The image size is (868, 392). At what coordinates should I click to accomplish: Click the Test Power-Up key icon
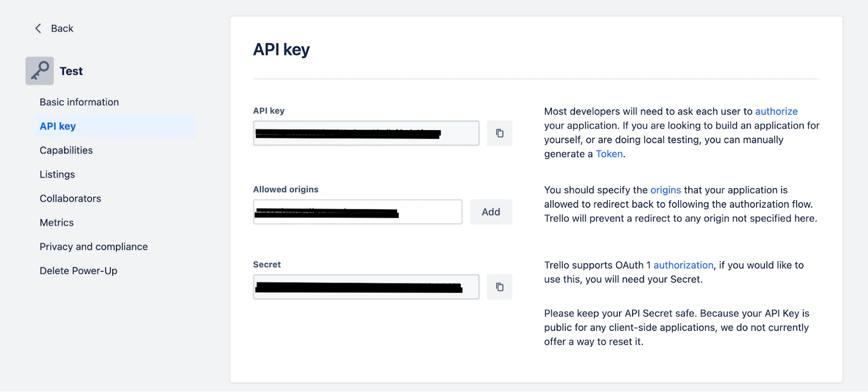point(40,71)
